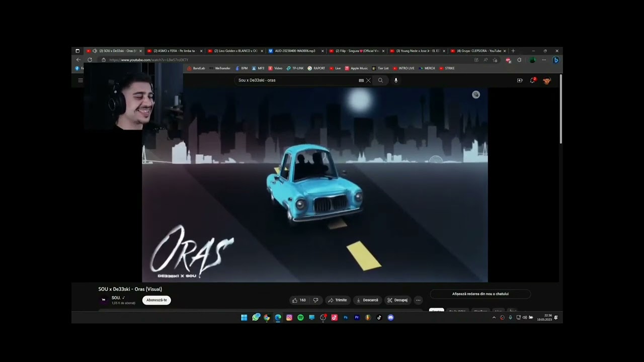The image size is (644, 362).
Task: Click the Trimite share button
Action: tap(338, 300)
